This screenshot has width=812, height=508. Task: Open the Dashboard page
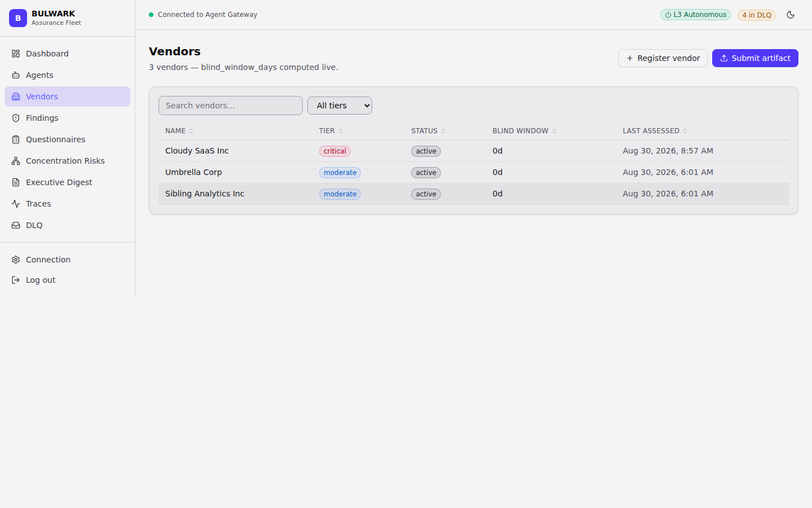[x=67, y=54]
